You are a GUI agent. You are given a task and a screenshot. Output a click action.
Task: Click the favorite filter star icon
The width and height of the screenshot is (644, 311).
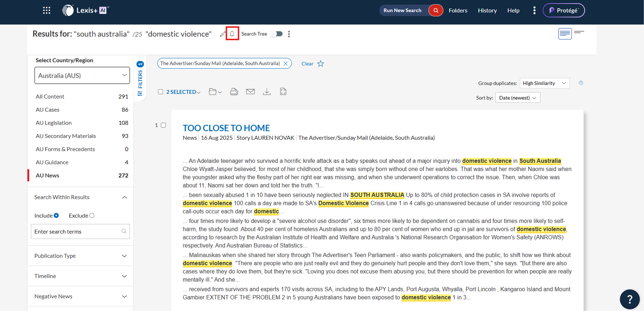coord(321,63)
